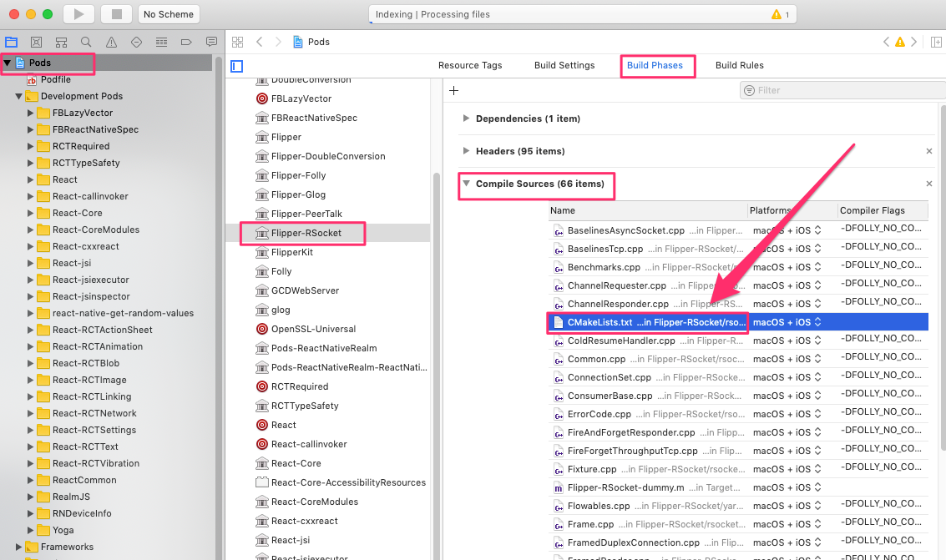Viewport: 946px width, 560px height.
Task: Click the plus to add build phase
Action: [x=453, y=90]
